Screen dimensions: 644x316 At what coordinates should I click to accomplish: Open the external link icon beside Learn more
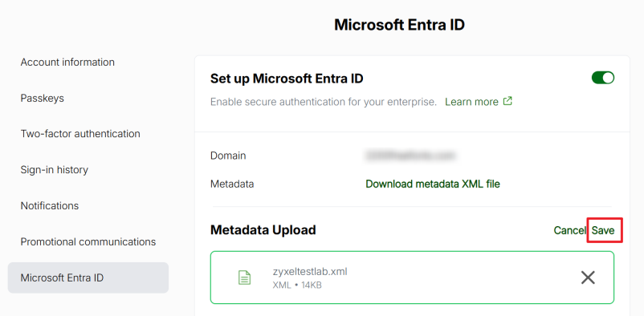(x=508, y=101)
